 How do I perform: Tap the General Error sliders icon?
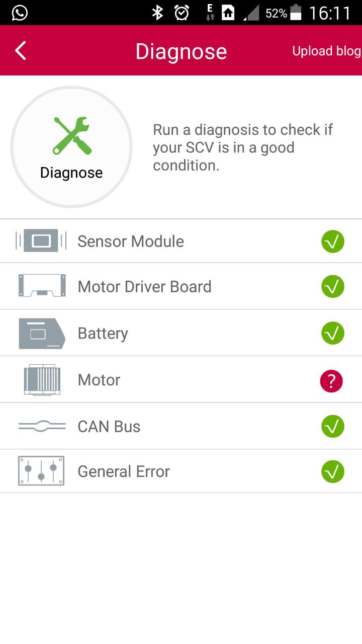41,471
